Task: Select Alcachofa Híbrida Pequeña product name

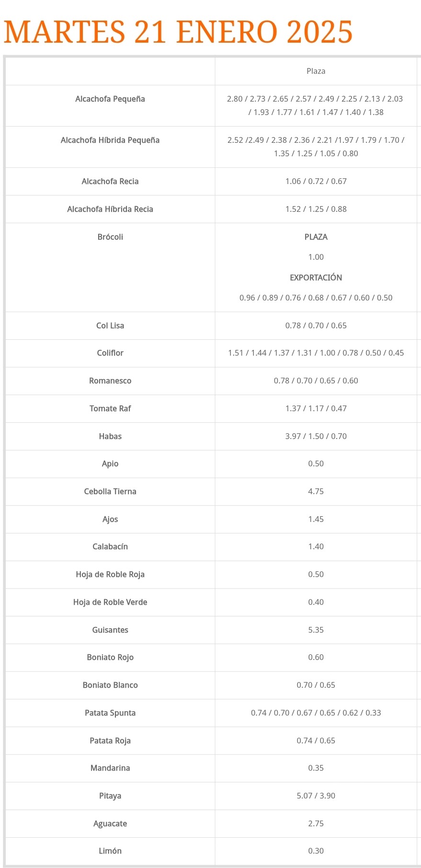Action: [x=110, y=140]
